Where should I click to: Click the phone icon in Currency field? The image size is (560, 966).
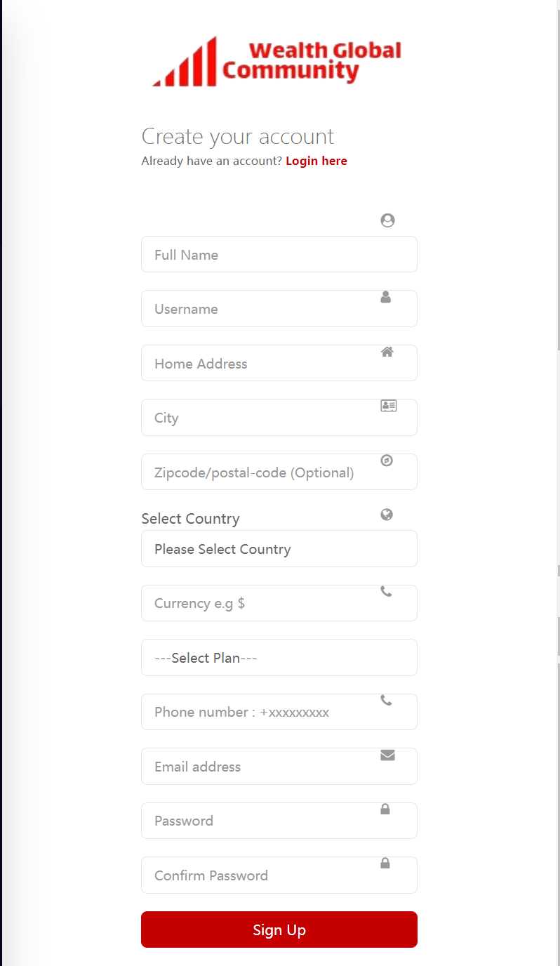(x=386, y=591)
